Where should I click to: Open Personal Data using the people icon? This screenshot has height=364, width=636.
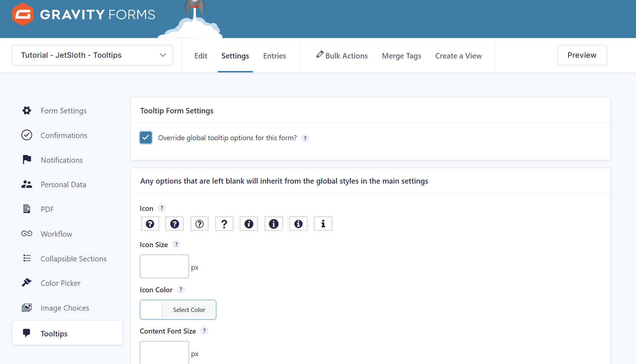point(27,184)
